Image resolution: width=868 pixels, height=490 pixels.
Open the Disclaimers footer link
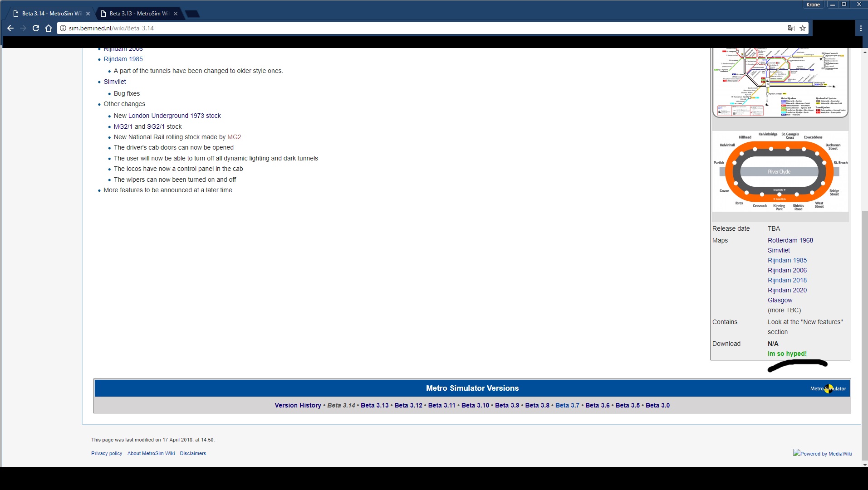tap(193, 453)
